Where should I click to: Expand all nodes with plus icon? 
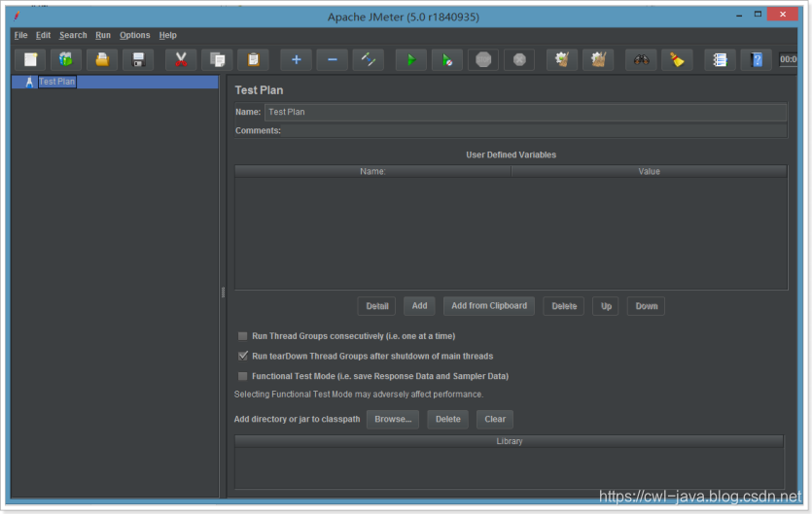(x=296, y=59)
